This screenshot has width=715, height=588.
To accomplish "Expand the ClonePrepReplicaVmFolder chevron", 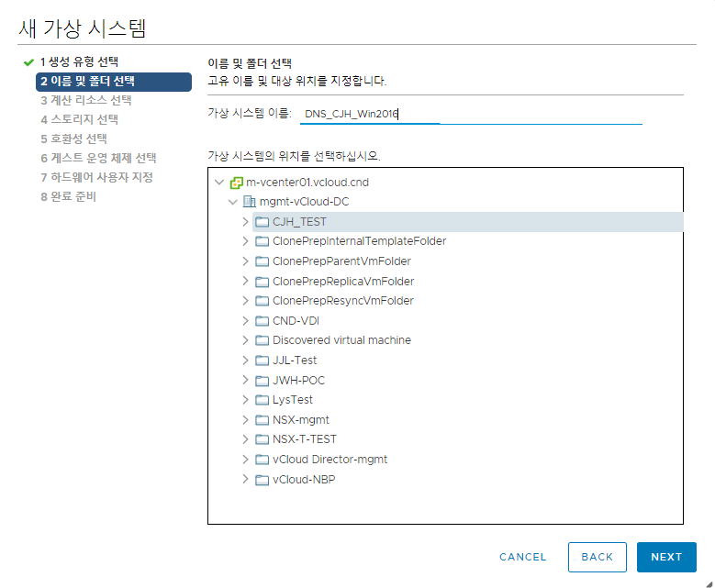I will pos(245,282).
